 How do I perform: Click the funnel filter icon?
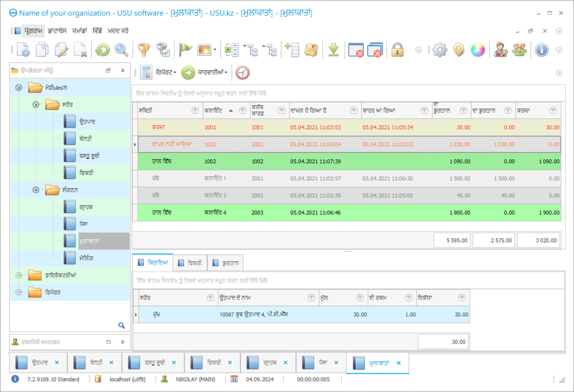click(144, 50)
